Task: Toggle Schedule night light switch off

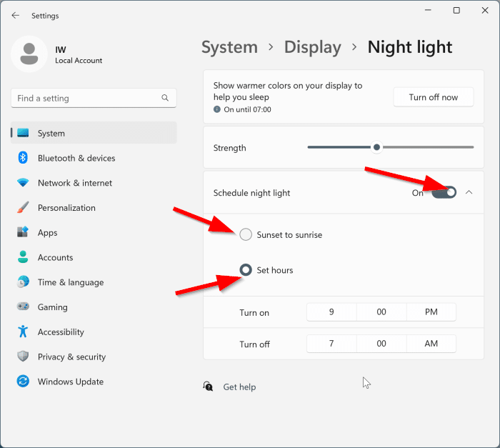Action: coord(444,192)
